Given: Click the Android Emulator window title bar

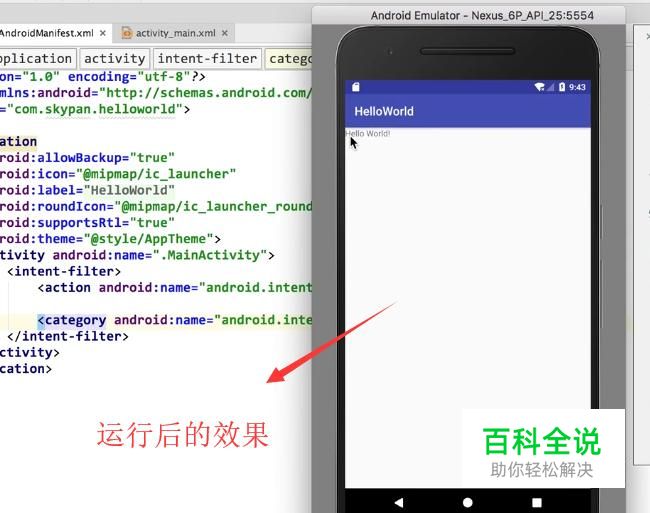Looking at the screenshot, I should [468, 16].
